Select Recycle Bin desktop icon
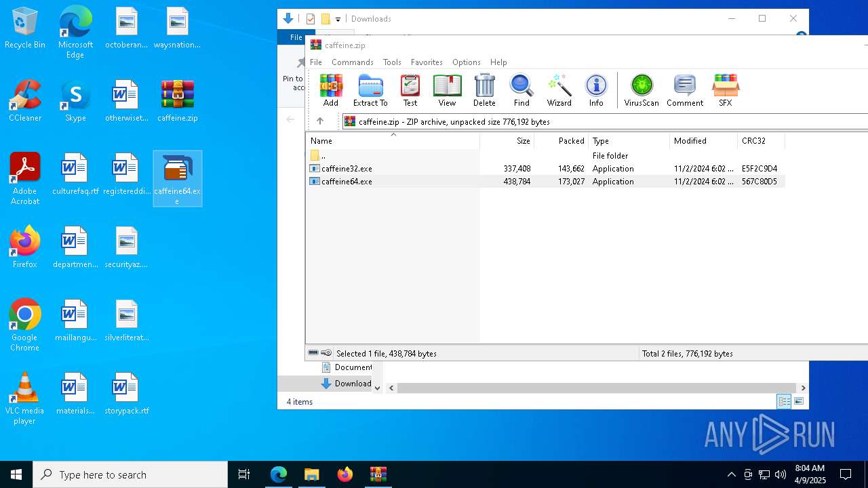The width and height of the screenshot is (868, 488). click(25, 28)
